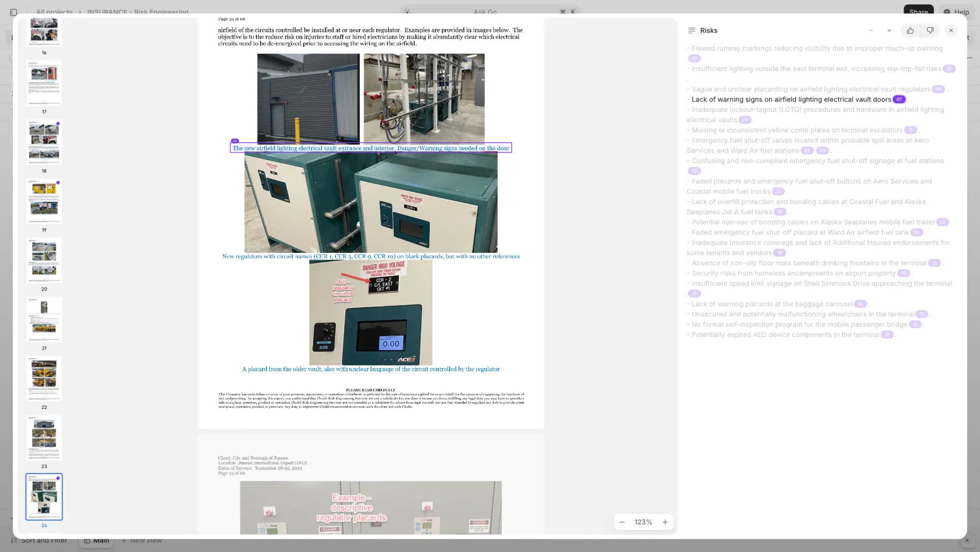980x552 pixels.
Task: Open page 18 thumbnail
Action: coord(44,142)
